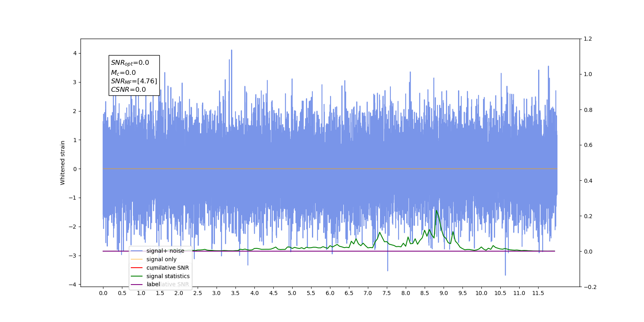Click the green signal statistics peak near 8.8

coord(436,211)
